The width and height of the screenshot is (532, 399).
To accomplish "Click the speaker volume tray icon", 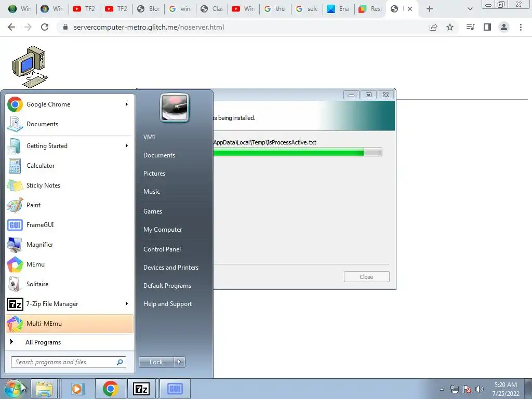I will (x=480, y=389).
